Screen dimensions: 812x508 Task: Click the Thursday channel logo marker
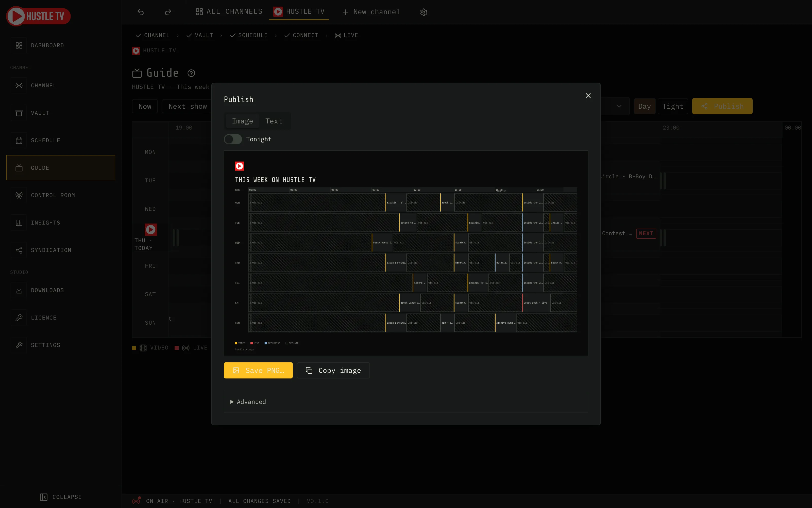(151, 229)
